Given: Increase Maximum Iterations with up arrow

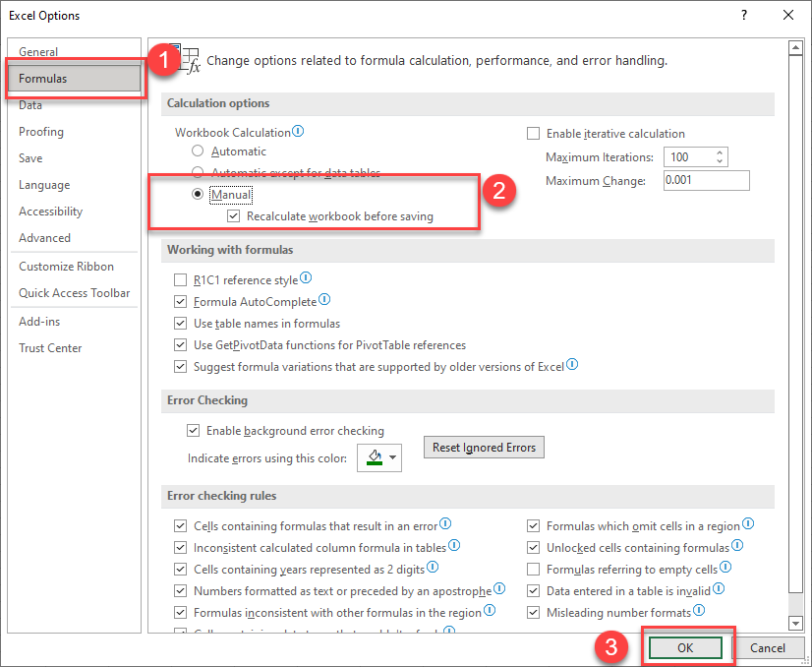Looking at the screenshot, I should click(720, 152).
